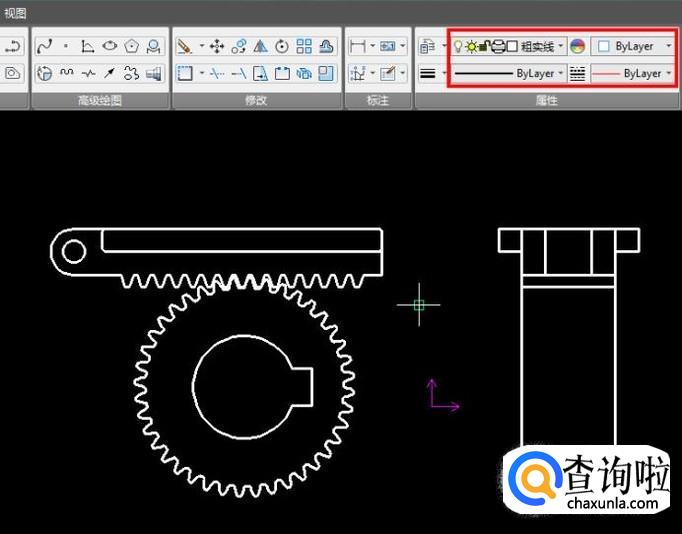This screenshot has width=682, height=534.
Task: Select the mirror tool
Action: [261, 46]
